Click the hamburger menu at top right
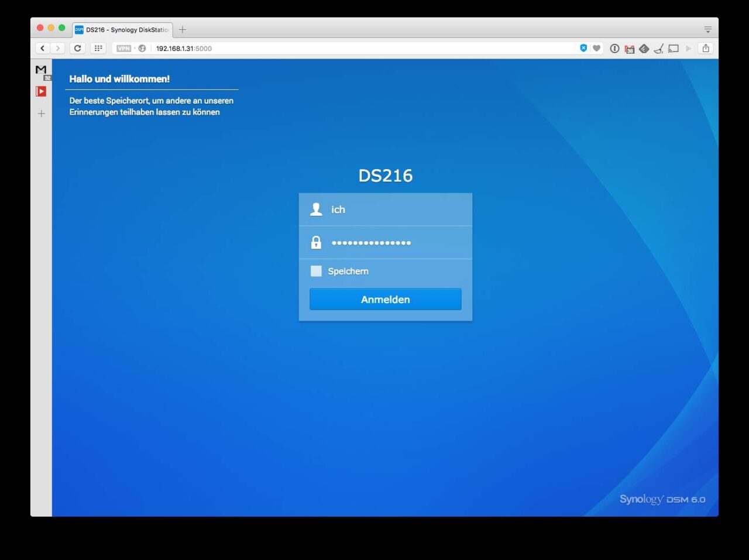Viewport: 749px width, 560px height. pyautogui.click(x=707, y=29)
